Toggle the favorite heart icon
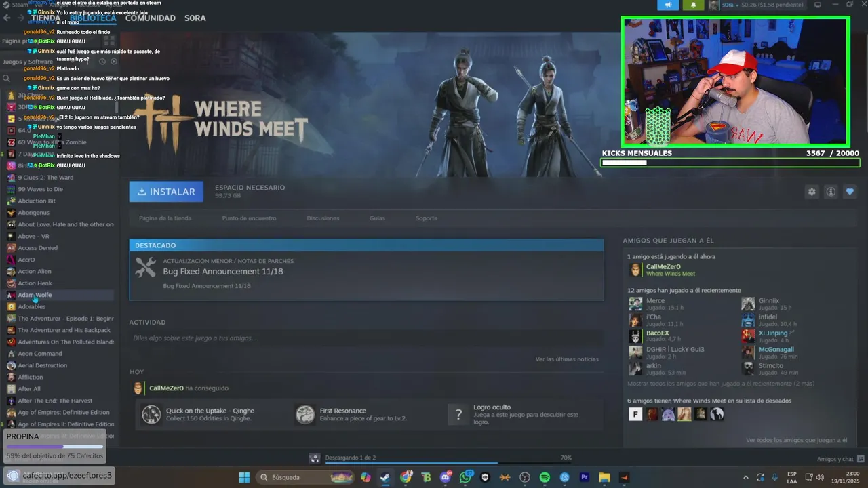Viewport: 868px width, 488px height. (x=850, y=192)
